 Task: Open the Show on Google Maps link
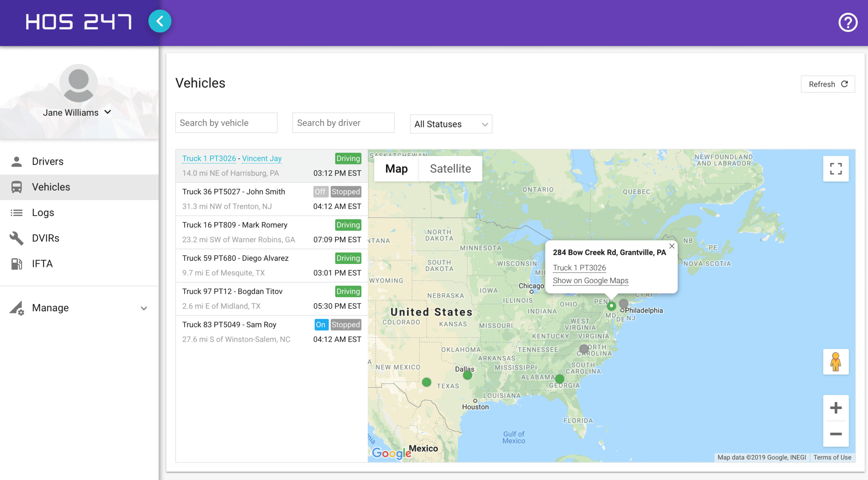[590, 281]
